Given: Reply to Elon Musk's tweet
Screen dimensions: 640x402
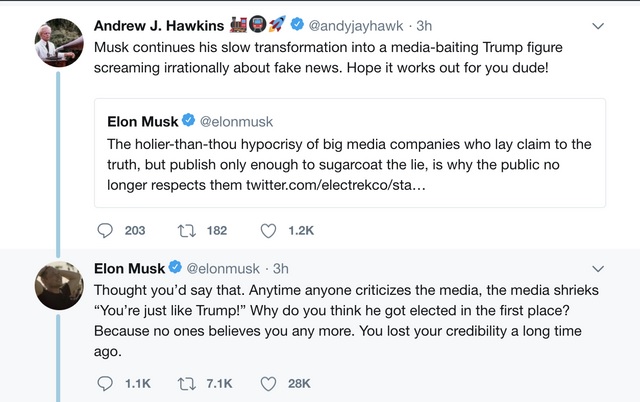Looking at the screenshot, I should coord(105,384).
